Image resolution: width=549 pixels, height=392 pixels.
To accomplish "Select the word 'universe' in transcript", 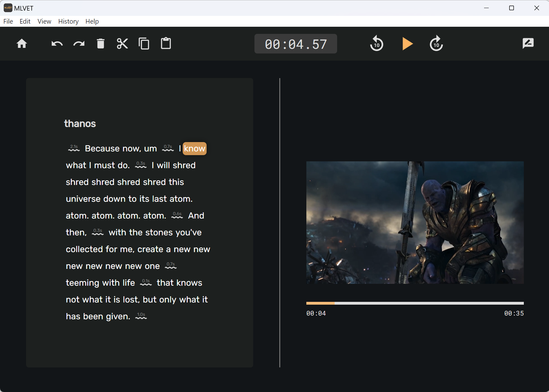I will [x=83, y=199].
